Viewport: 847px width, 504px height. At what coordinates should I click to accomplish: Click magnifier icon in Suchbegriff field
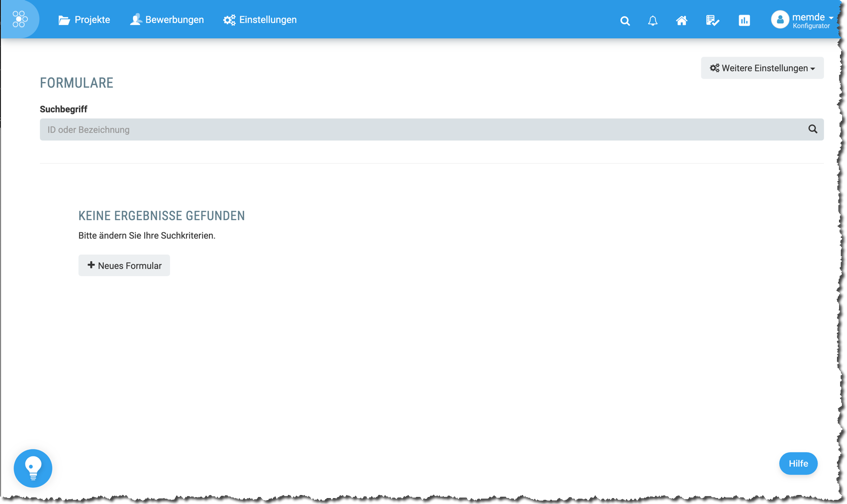coord(812,129)
